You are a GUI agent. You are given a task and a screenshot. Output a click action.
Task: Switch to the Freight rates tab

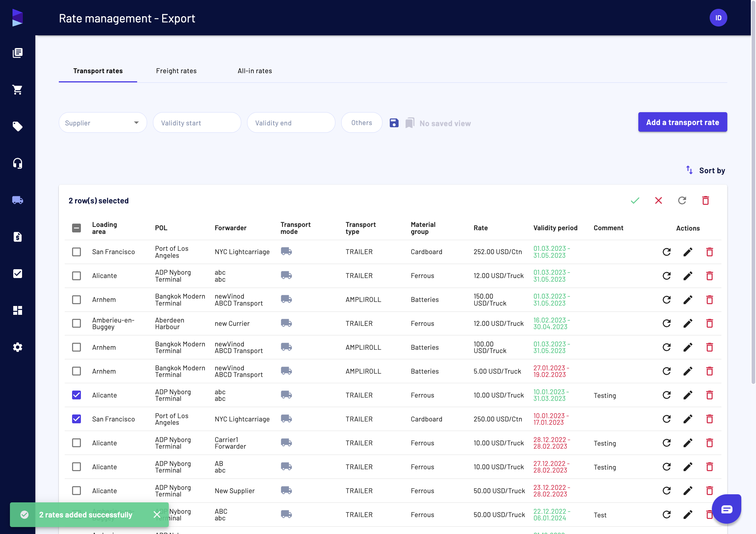coord(176,71)
